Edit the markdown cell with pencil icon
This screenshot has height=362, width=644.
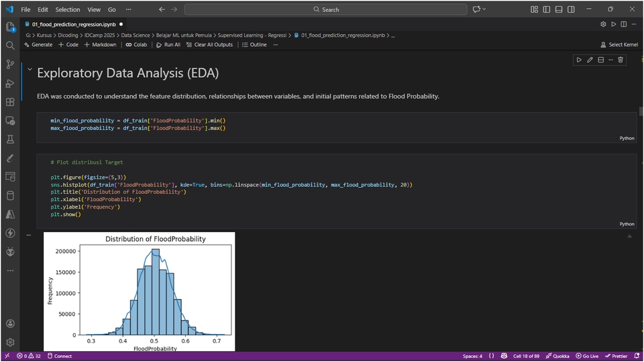[590, 60]
